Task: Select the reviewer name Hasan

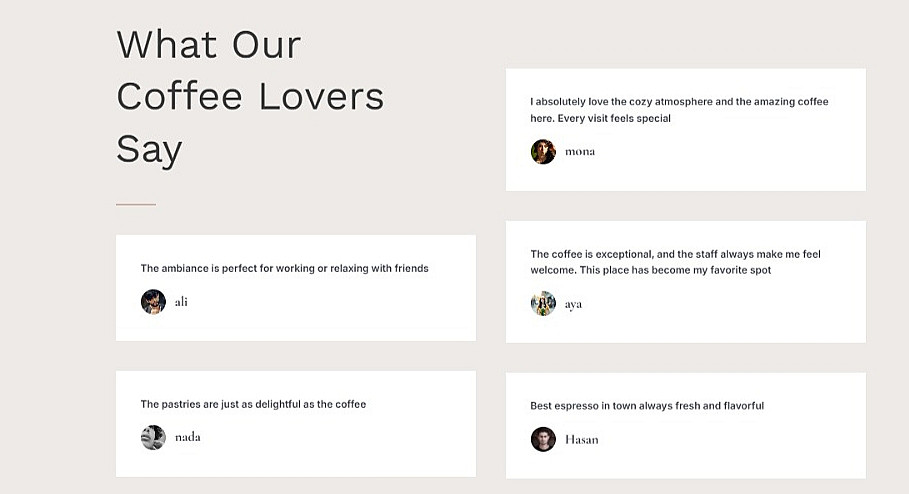Action: point(582,439)
